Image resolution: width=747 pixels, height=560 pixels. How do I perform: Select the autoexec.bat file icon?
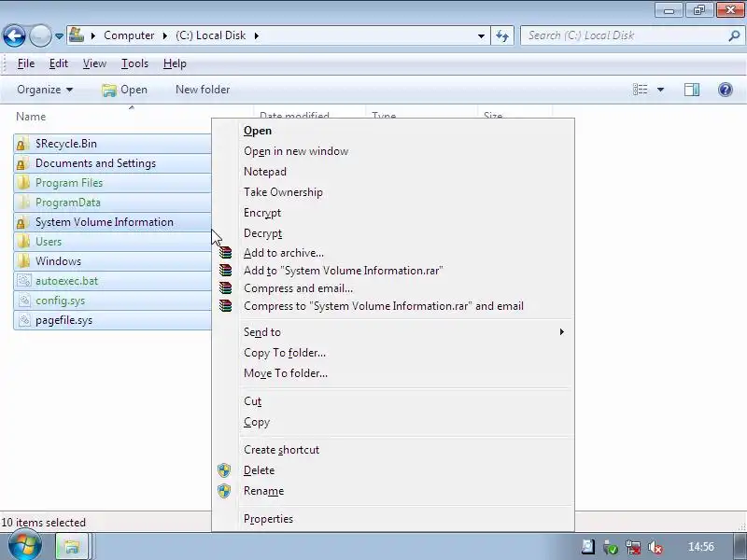[23, 281]
